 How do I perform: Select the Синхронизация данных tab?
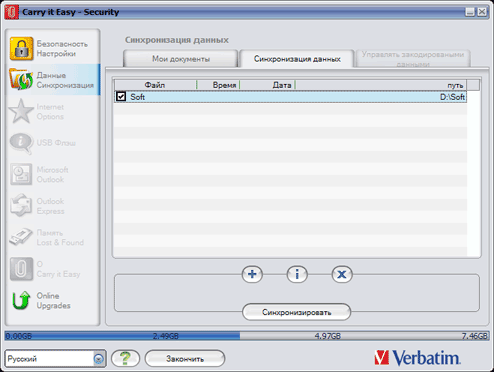point(297,59)
